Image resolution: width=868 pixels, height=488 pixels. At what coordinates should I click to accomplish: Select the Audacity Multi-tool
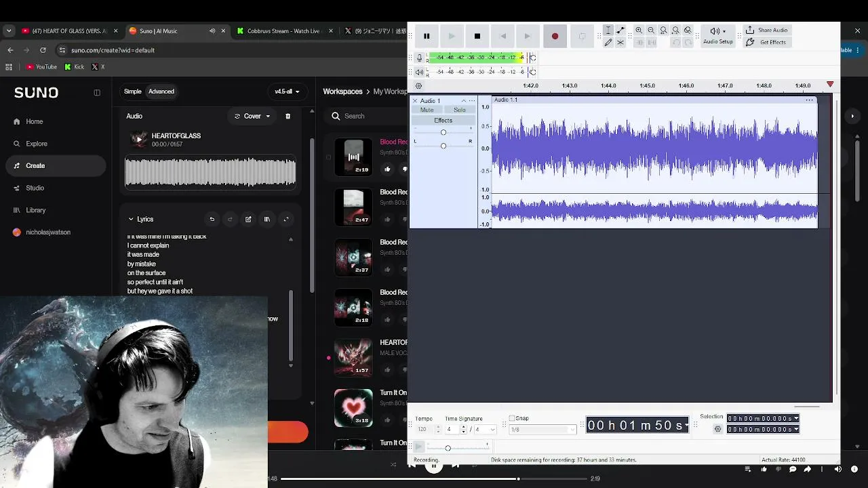pyautogui.click(x=620, y=43)
